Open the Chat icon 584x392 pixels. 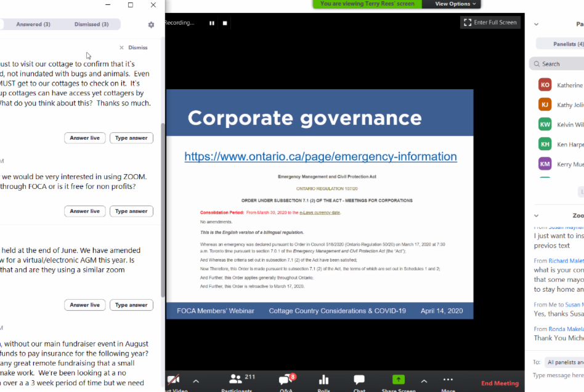(359, 380)
